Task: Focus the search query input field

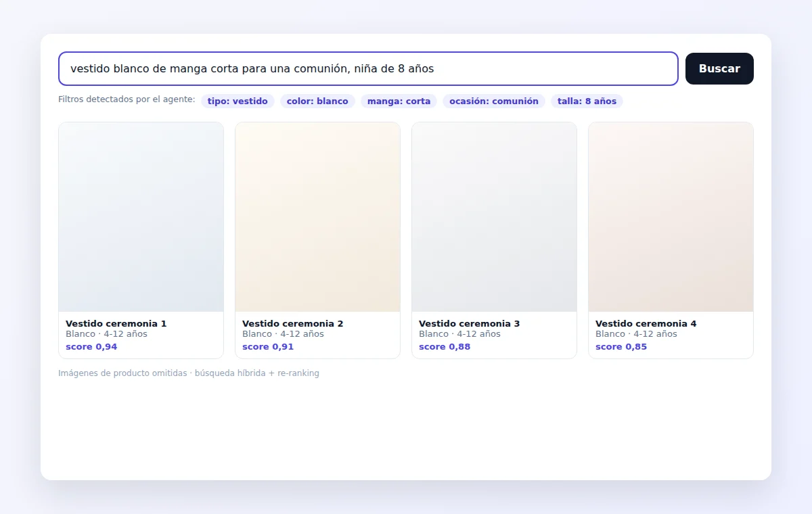Action: [368, 68]
